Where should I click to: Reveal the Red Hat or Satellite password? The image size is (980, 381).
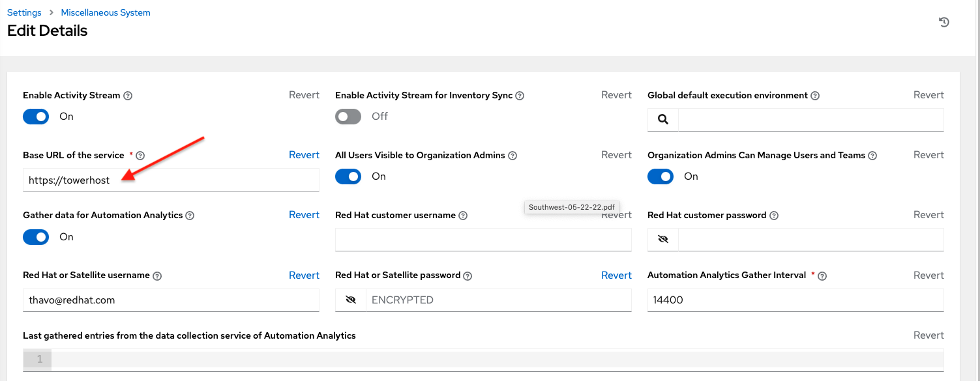pyautogui.click(x=351, y=300)
